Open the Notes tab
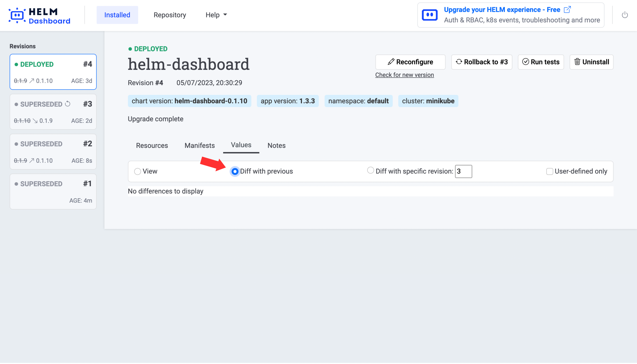Screen dimensions: 637x364 point(276,146)
